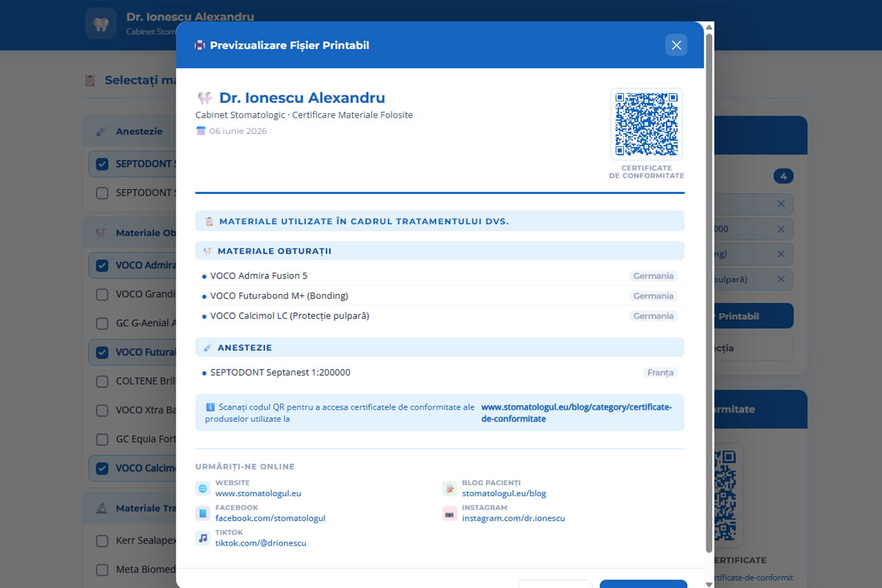Image resolution: width=882 pixels, height=588 pixels.
Task: Click the Certificate de Conformitate caption under QR
Action: tap(647, 172)
